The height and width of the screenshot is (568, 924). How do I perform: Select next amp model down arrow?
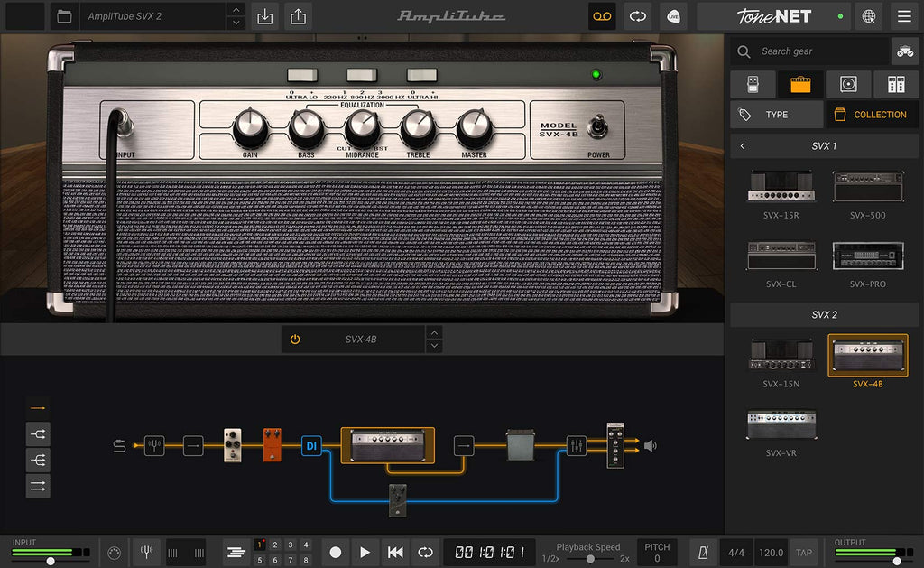click(434, 346)
